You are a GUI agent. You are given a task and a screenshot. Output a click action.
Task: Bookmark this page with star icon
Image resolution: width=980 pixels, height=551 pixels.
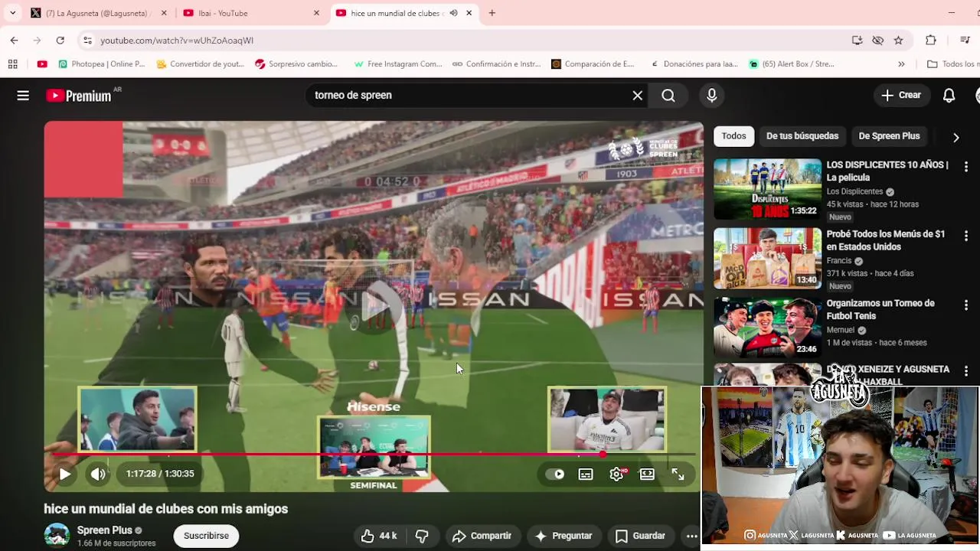coord(899,41)
